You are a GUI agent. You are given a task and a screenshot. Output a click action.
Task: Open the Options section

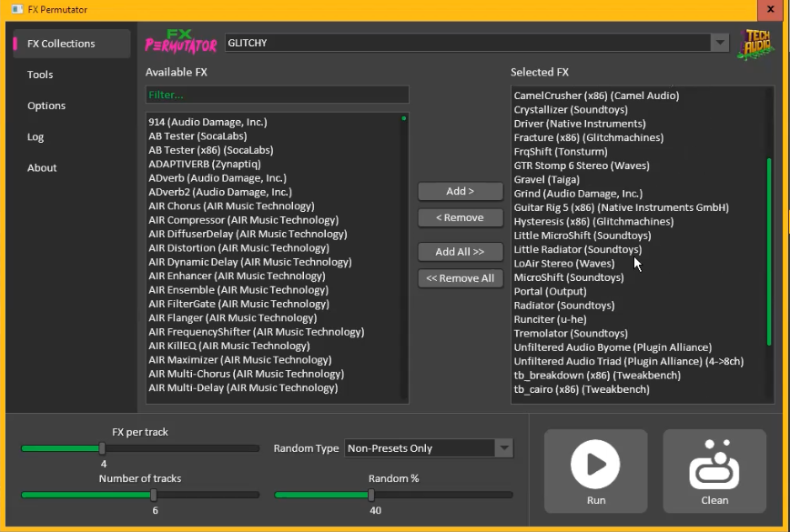point(46,105)
